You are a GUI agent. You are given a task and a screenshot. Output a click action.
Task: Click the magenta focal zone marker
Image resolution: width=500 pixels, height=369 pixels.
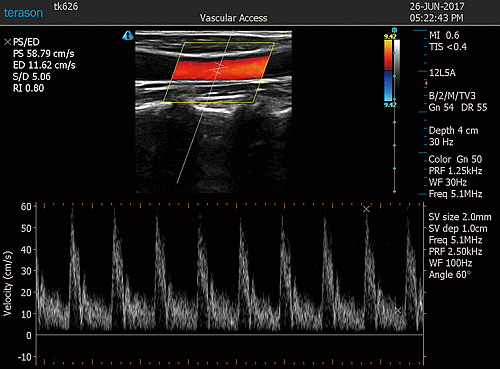(x=426, y=83)
